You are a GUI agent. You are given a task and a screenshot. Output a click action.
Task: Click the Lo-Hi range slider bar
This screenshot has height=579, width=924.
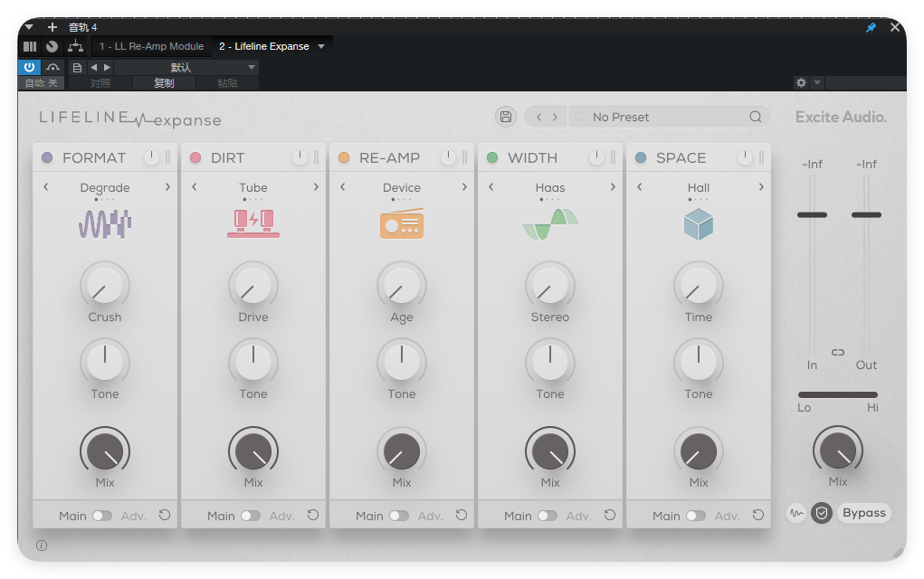tap(838, 394)
